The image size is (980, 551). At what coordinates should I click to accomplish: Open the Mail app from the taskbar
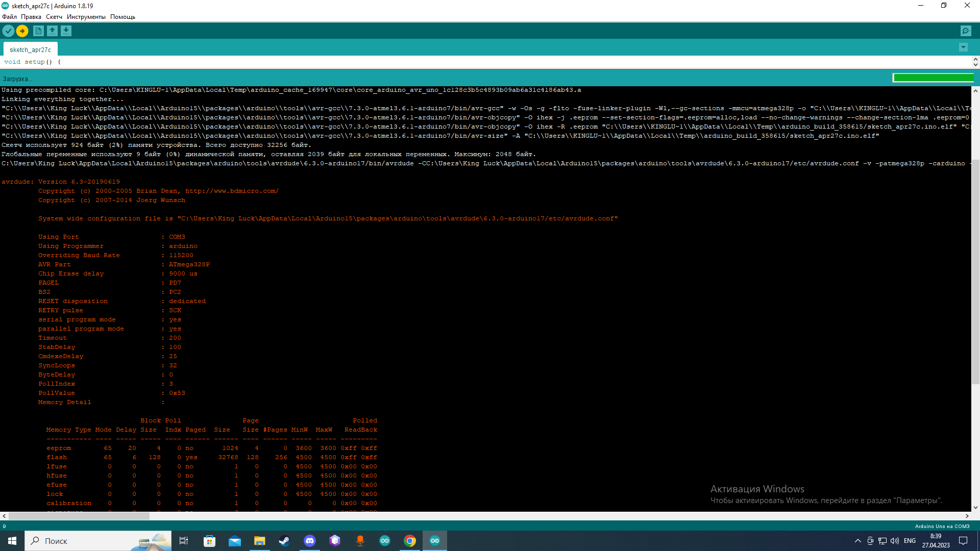[x=234, y=541]
